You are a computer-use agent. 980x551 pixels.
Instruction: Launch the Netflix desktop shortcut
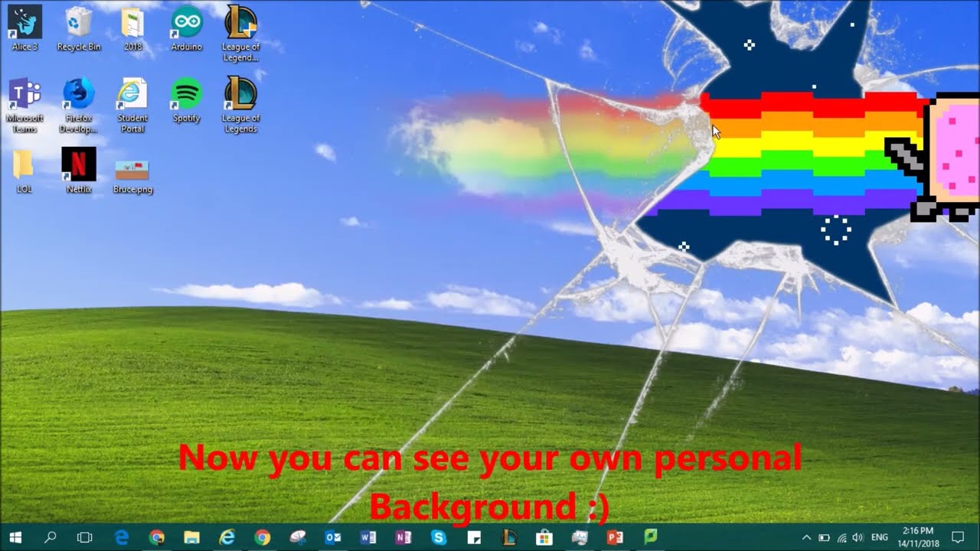click(x=79, y=171)
